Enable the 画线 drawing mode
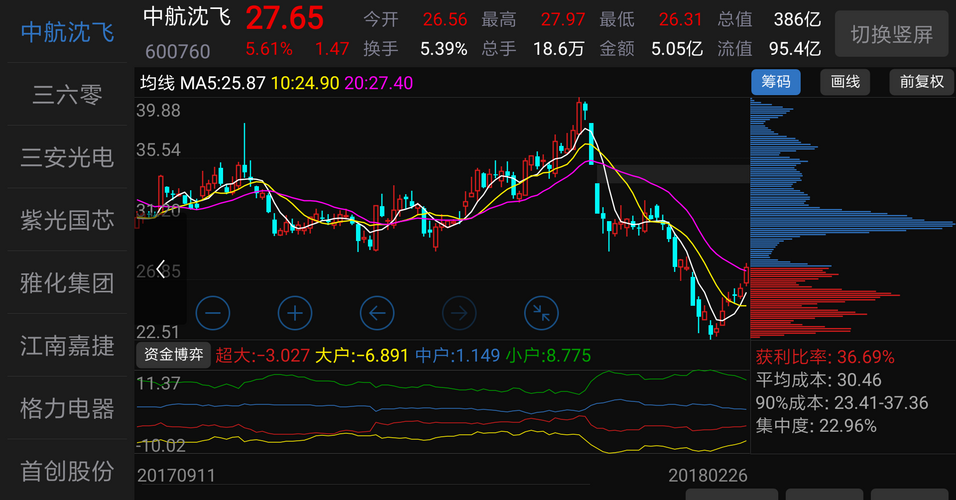The width and height of the screenshot is (956, 500). coord(845,82)
